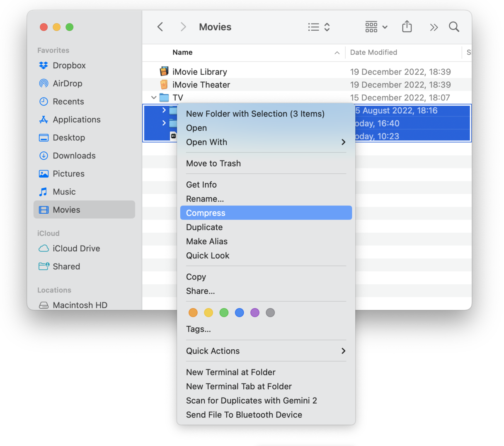Click New Folder with Selection (3 Items)
504x446 pixels.
point(255,113)
